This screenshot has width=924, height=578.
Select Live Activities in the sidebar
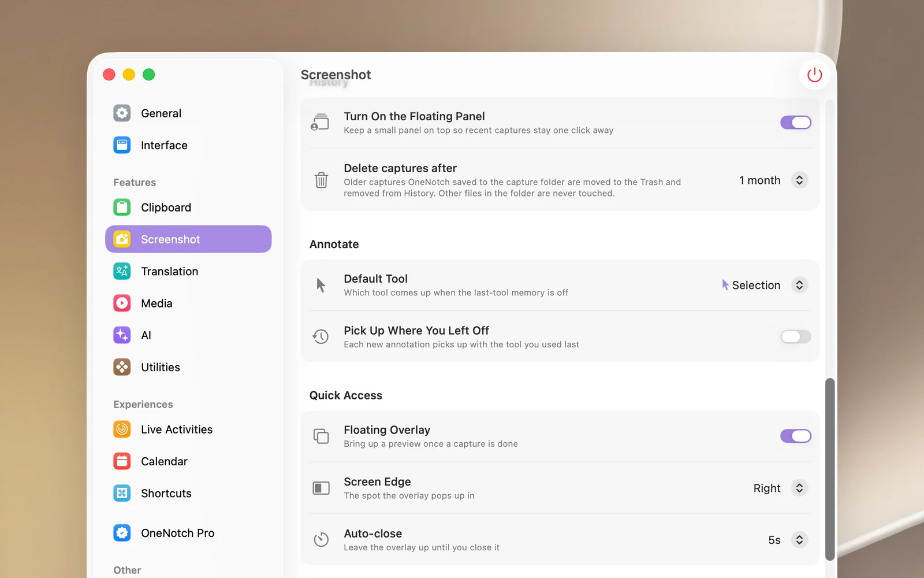[188, 429]
